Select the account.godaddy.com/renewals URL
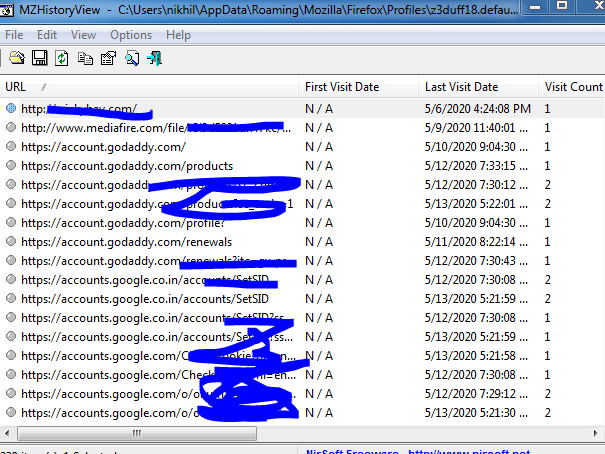605x454 pixels. [127, 242]
